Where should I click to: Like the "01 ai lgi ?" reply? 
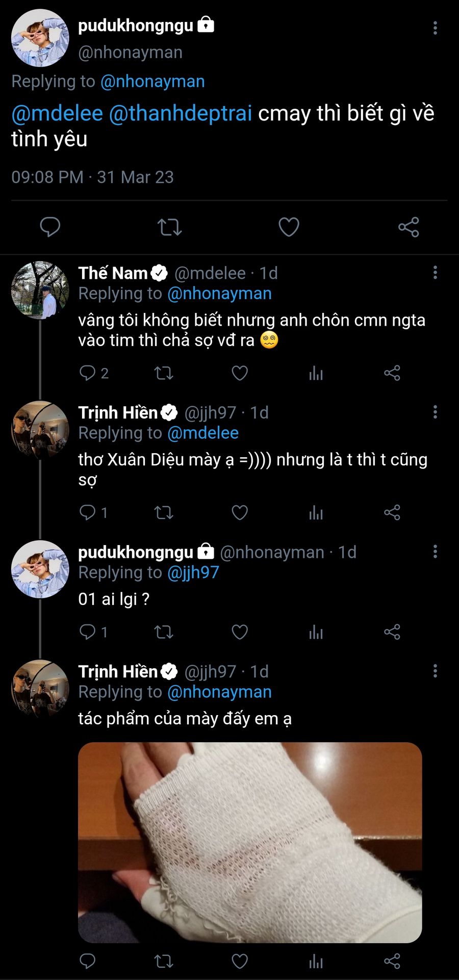240,632
